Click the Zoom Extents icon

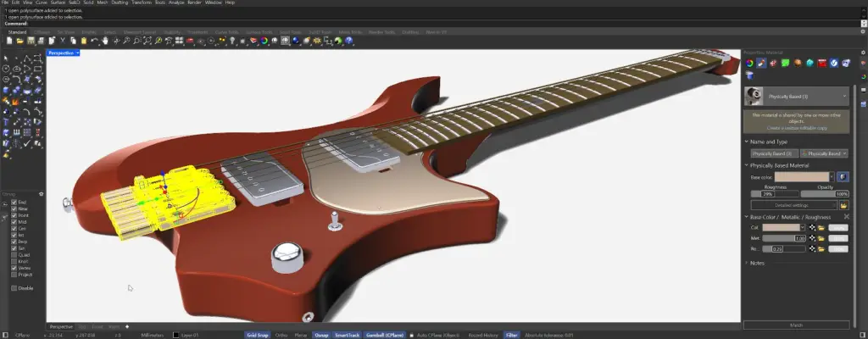point(147,41)
